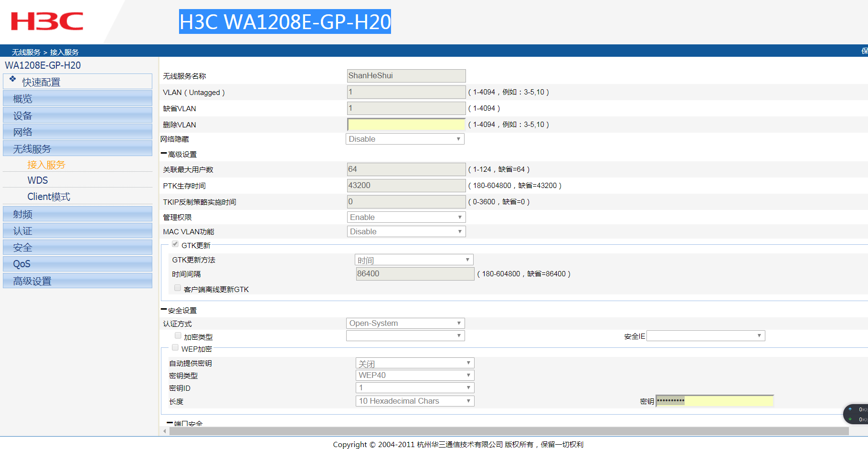Open the 安全IE dropdown
The width and height of the screenshot is (868, 449).
[x=706, y=336]
